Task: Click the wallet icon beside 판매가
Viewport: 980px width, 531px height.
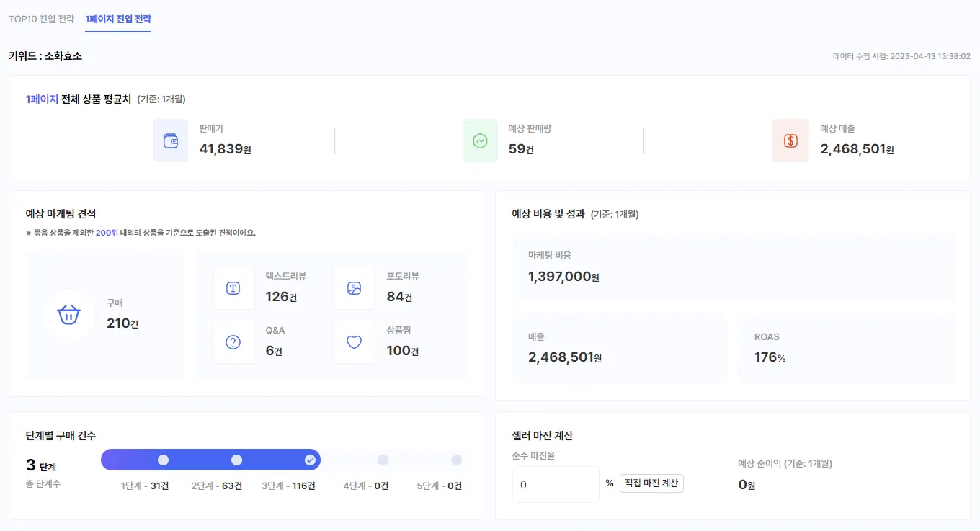Action: coord(171,140)
